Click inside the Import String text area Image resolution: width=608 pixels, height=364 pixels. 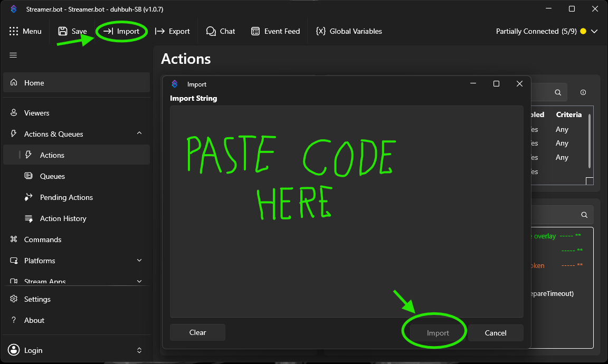(x=347, y=212)
